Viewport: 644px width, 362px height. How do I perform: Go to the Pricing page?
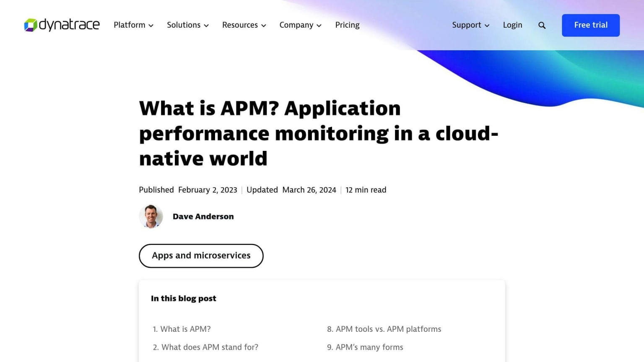click(347, 25)
